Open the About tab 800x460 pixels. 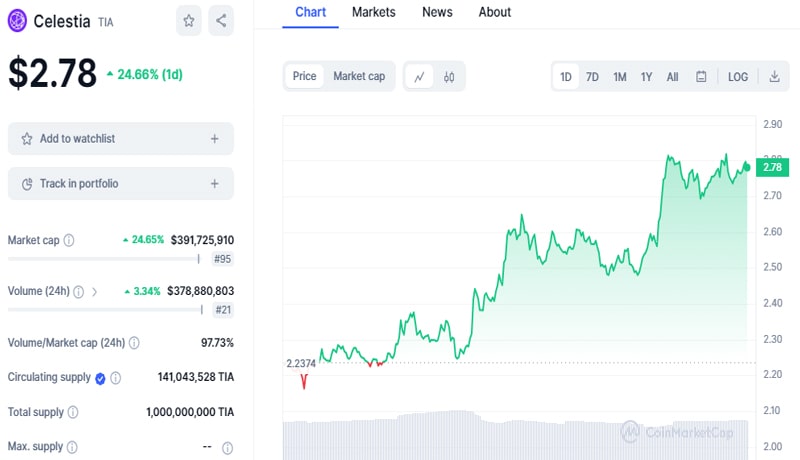click(494, 12)
